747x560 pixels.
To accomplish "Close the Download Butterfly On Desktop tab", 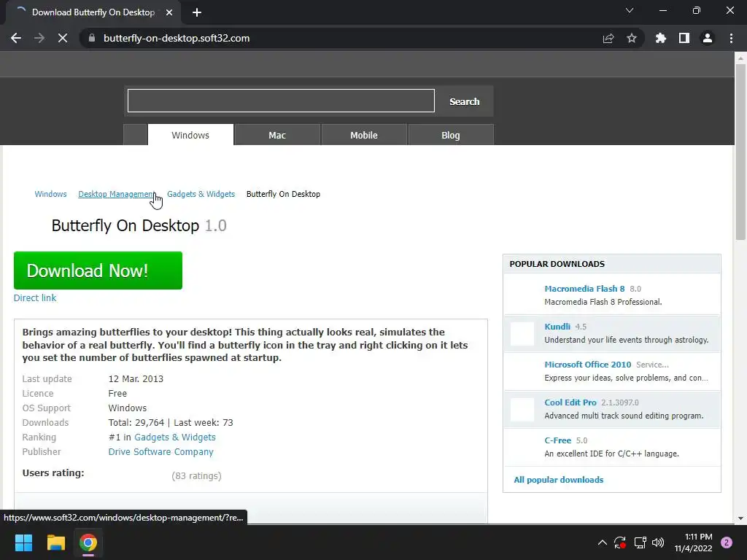I will click(x=169, y=12).
